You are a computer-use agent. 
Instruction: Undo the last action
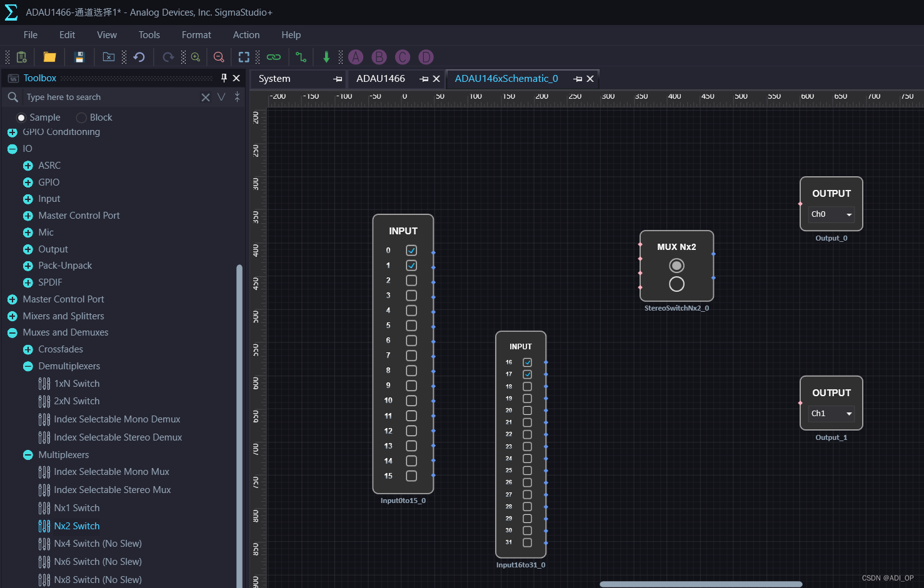(x=139, y=57)
